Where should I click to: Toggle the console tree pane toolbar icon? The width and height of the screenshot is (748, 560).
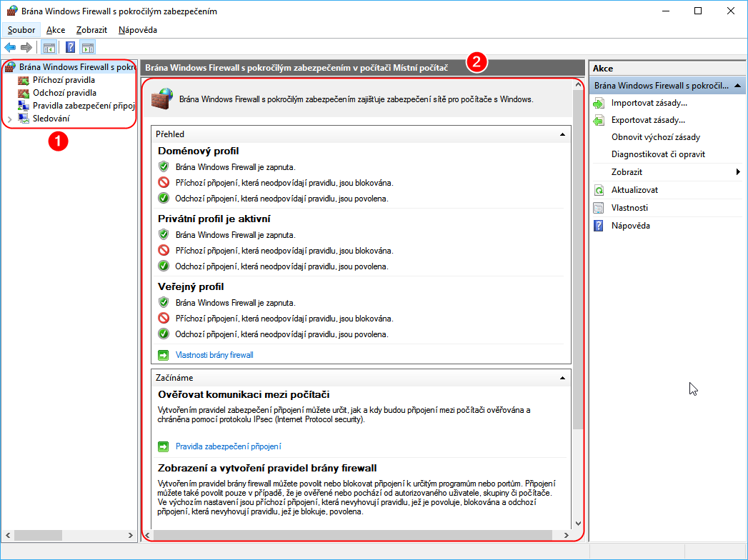[x=49, y=47]
